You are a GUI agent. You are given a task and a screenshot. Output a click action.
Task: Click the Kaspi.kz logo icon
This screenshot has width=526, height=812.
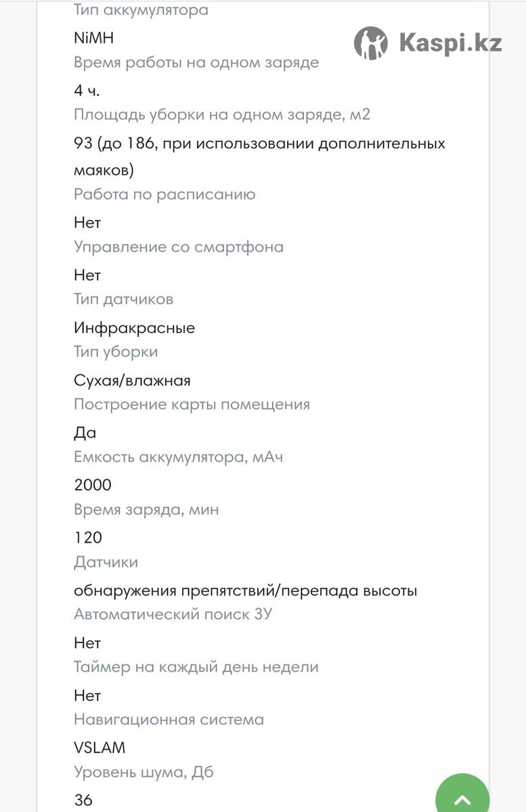tap(371, 43)
